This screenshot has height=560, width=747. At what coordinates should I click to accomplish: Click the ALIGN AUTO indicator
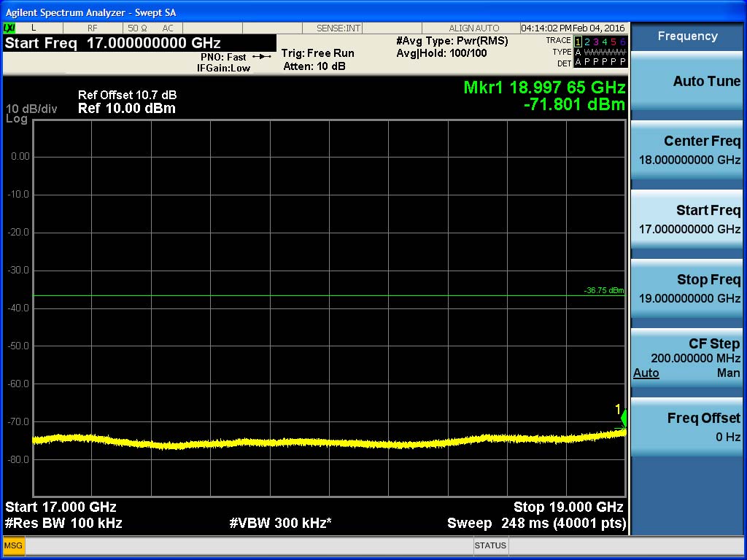[474, 28]
